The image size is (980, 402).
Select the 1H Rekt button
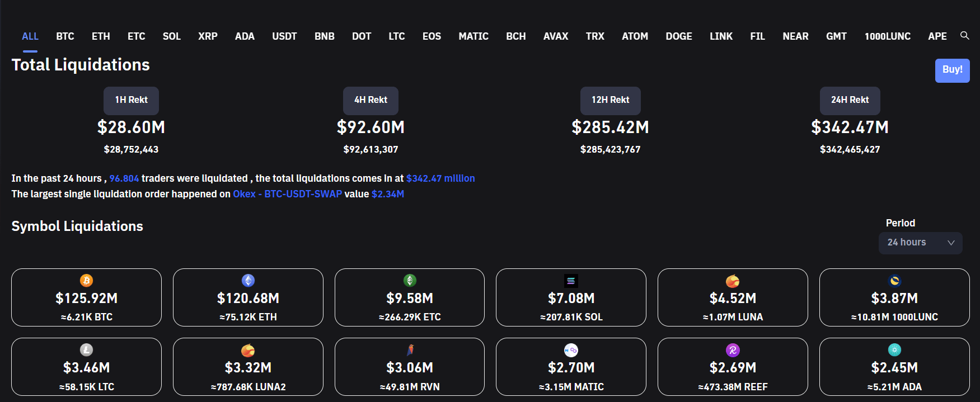click(131, 100)
